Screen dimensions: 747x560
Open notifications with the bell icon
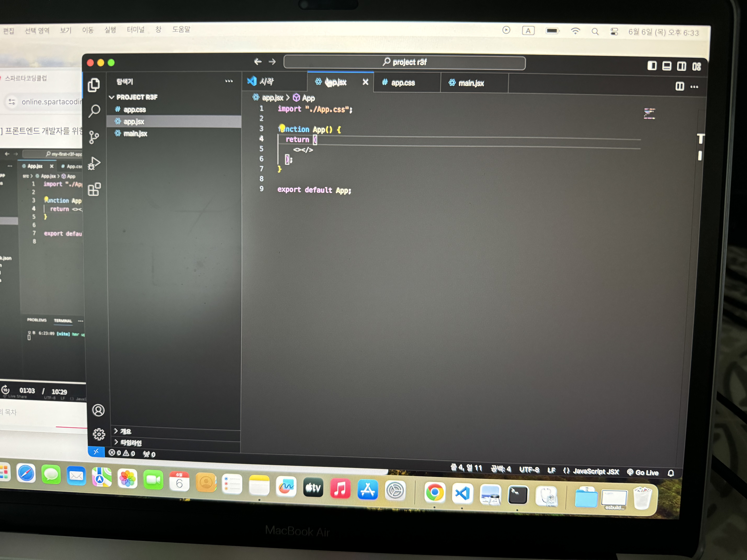point(671,473)
